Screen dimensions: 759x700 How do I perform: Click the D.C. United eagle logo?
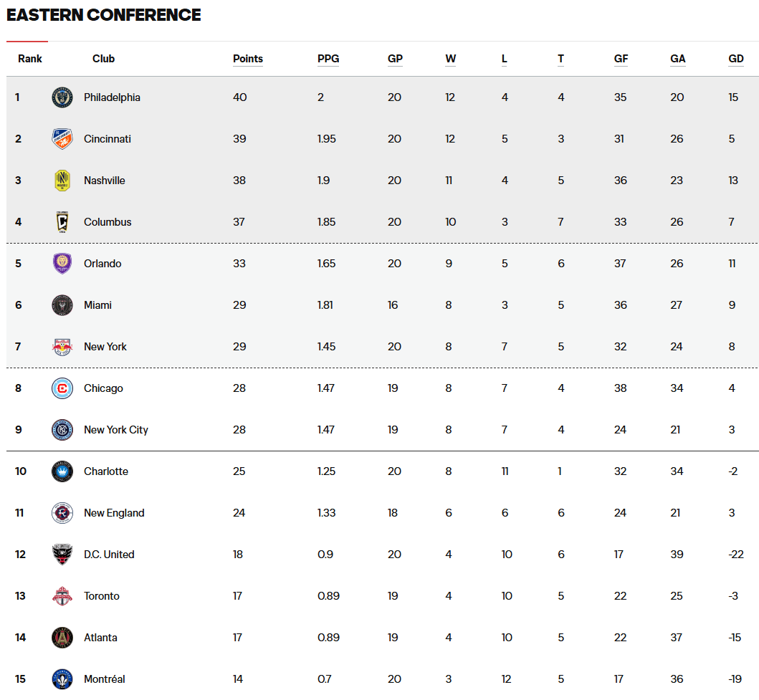click(x=62, y=555)
